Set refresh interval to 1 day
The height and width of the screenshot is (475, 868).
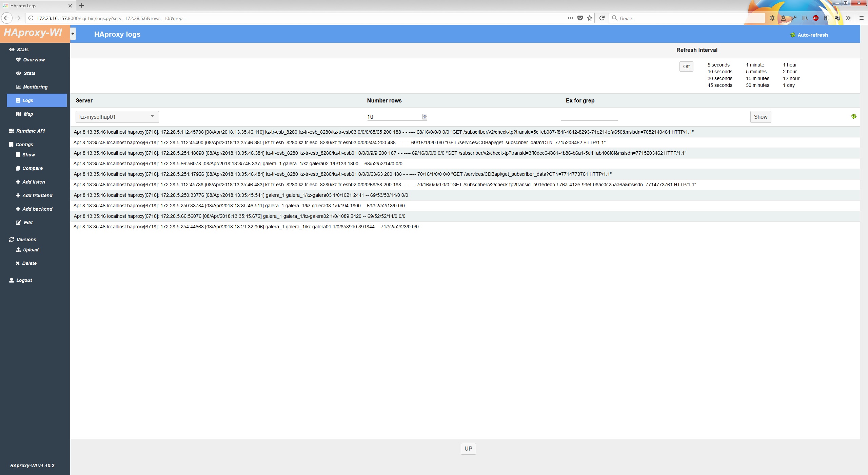[789, 85]
